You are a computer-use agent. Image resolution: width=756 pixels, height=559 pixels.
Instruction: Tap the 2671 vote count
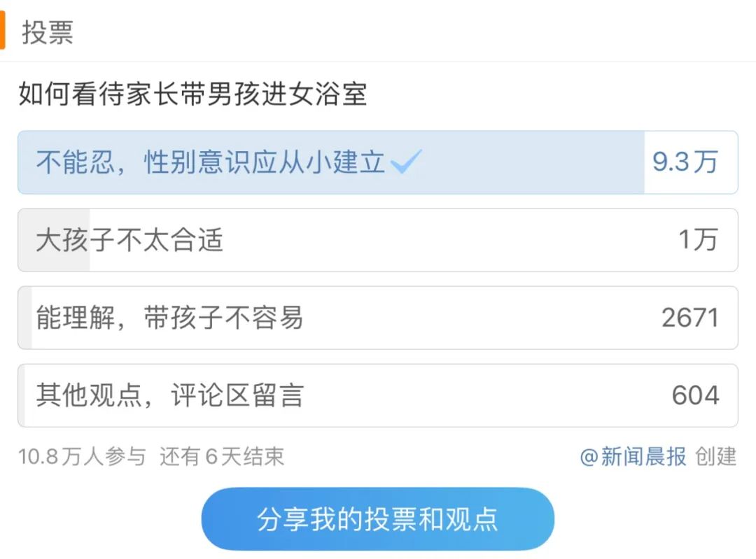pyautogui.click(x=689, y=318)
